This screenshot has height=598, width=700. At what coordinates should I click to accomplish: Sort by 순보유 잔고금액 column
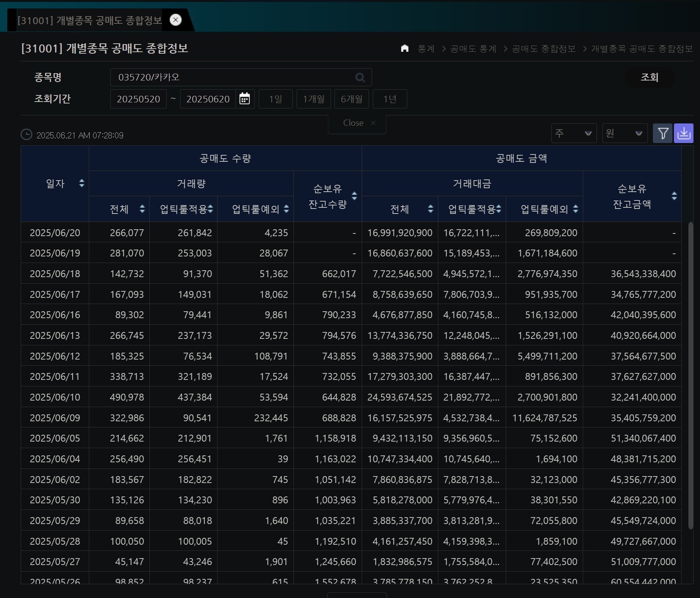pyautogui.click(x=674, y=196)
